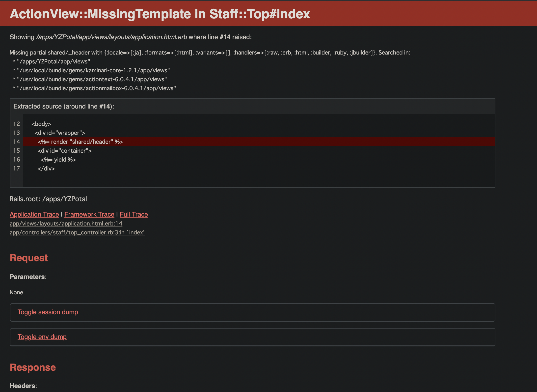Expand the env dump toggle
537x392 pixels.
pos(42,337)
